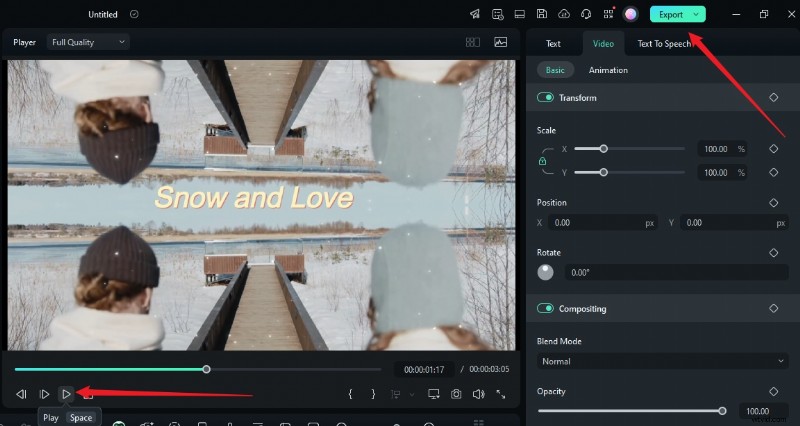Click the share/send paper plane icon
The width and height of the screenshot is (800, 426).
coord(475,14)
